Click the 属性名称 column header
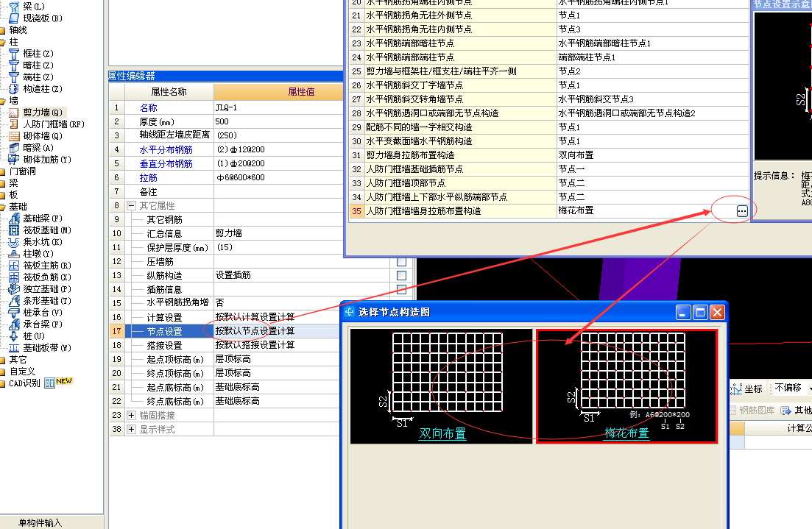 pyautogui.click(x=169, y=92)
